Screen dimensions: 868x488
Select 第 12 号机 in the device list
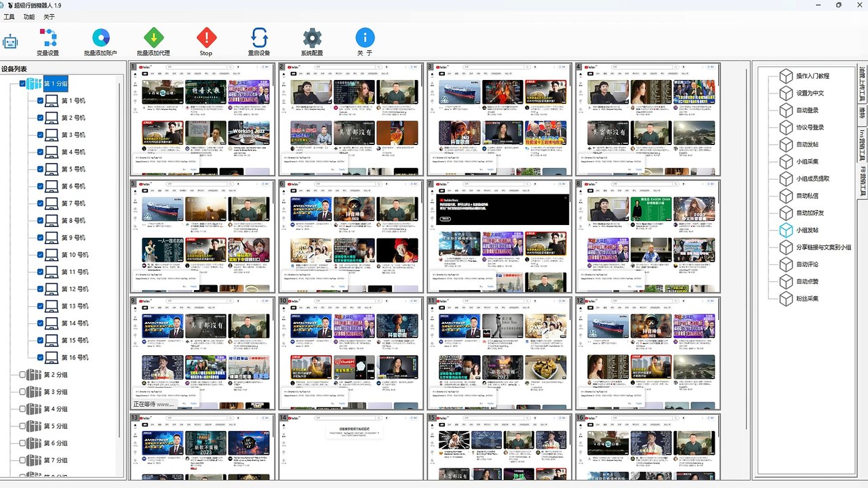pos(75,289)
